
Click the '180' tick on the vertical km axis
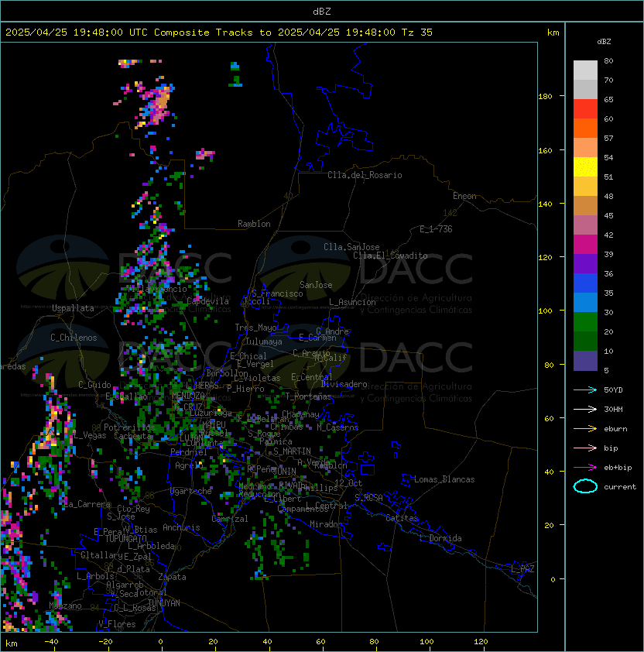pos(545,97)
